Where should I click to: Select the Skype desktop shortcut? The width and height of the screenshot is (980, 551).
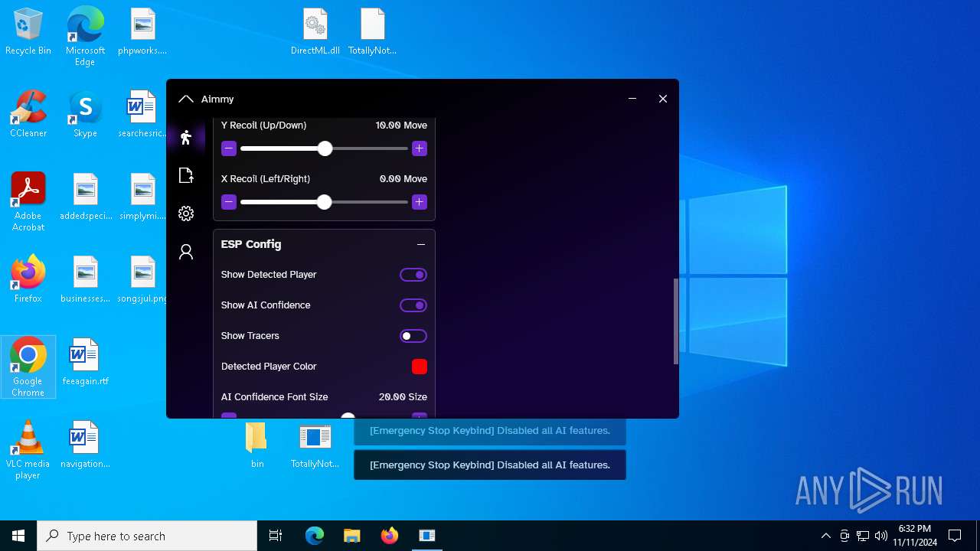(x=85, y=115)
